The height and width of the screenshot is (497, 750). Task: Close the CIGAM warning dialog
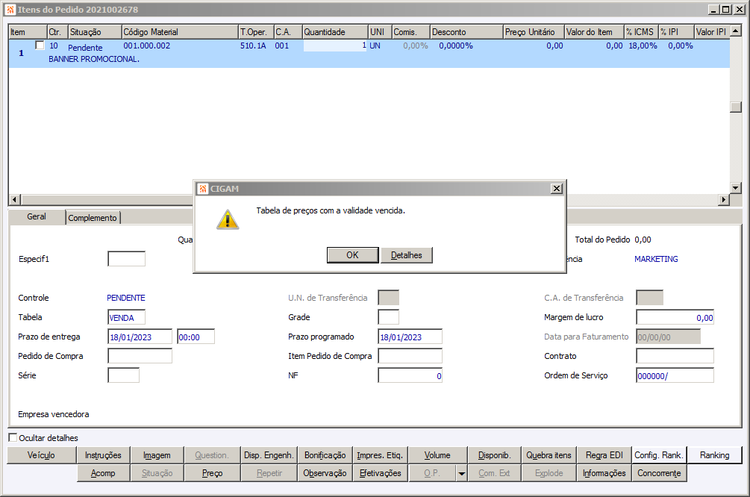click(x=556, y=188)
